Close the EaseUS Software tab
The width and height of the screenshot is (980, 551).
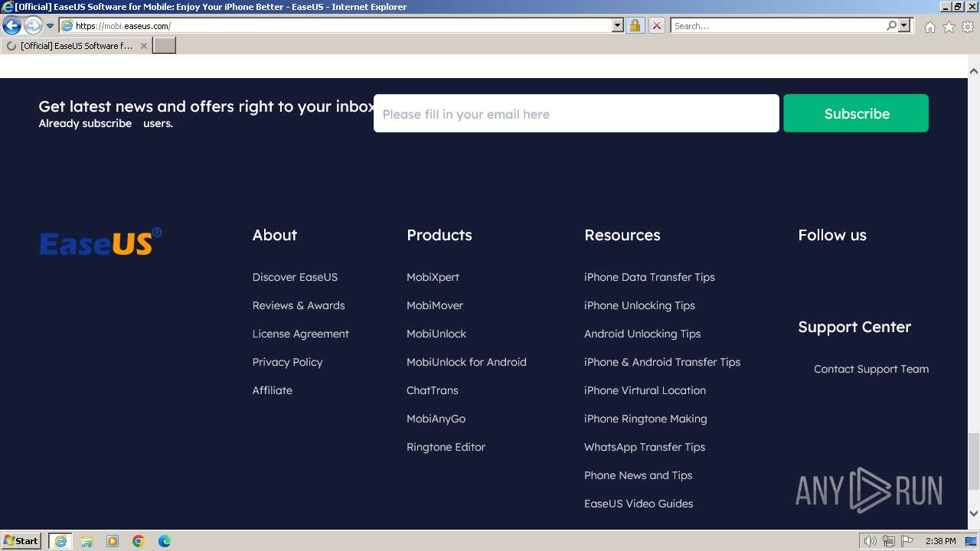(x=143, y=46)
